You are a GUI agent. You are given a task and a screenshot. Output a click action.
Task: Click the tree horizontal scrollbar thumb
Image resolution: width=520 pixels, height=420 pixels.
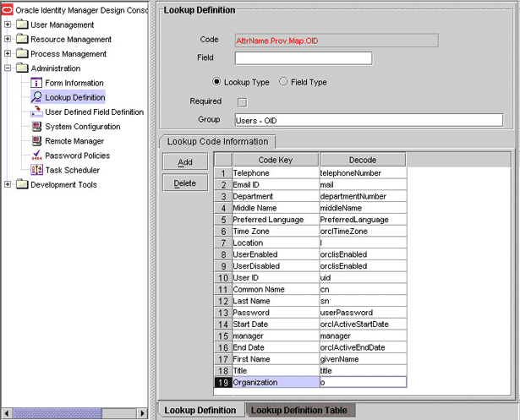pos(57,413)
